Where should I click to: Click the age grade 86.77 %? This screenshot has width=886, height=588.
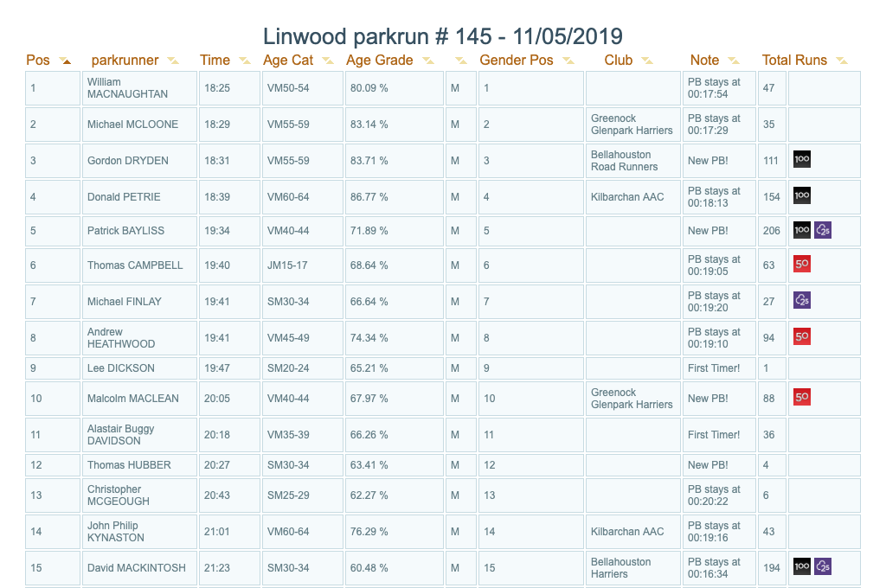click(x=369, y=196)
